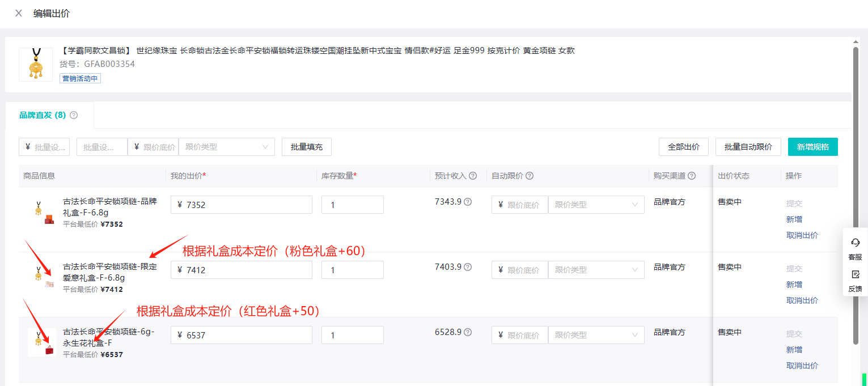Click the 预计收入 header help icon

[473, 176]
